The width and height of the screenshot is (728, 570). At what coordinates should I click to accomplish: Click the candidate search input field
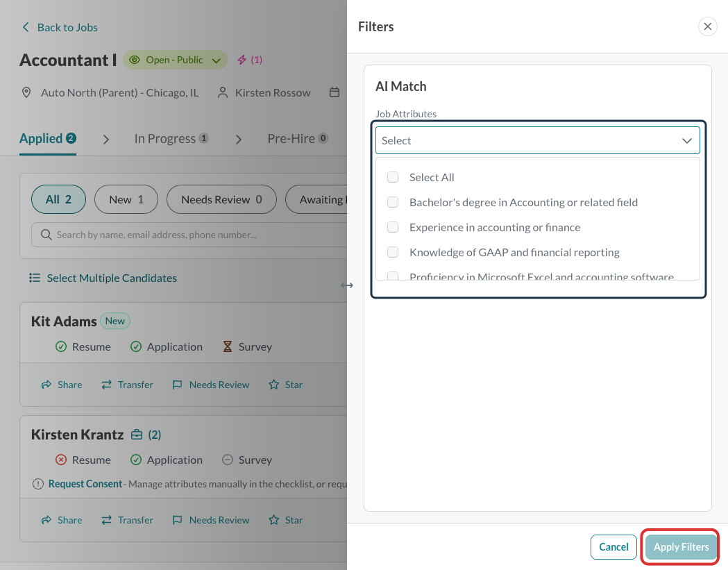pos(189,235)
